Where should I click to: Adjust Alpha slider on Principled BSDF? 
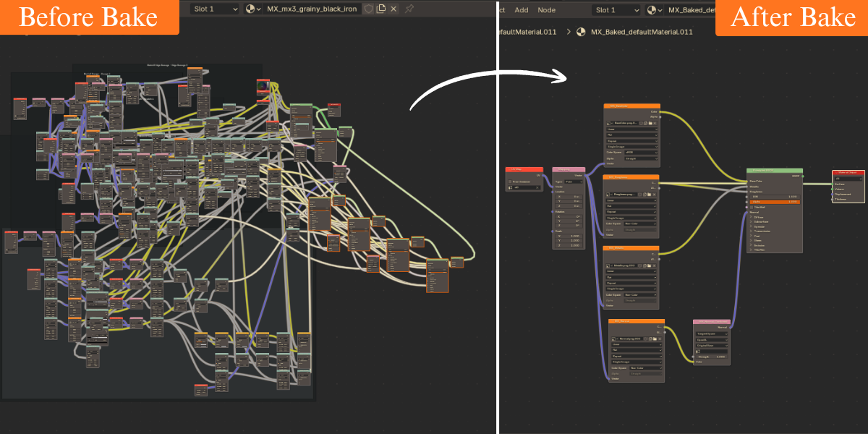coord(775,202)
